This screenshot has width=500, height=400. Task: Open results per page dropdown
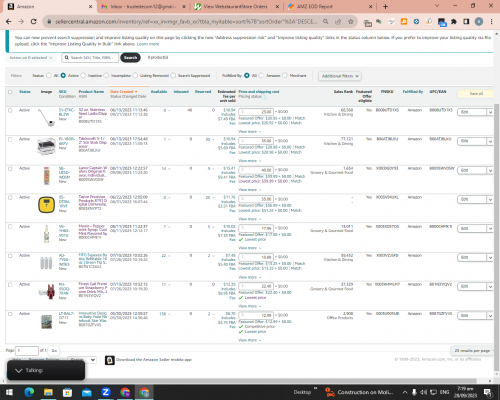click(x=472, y=351)
